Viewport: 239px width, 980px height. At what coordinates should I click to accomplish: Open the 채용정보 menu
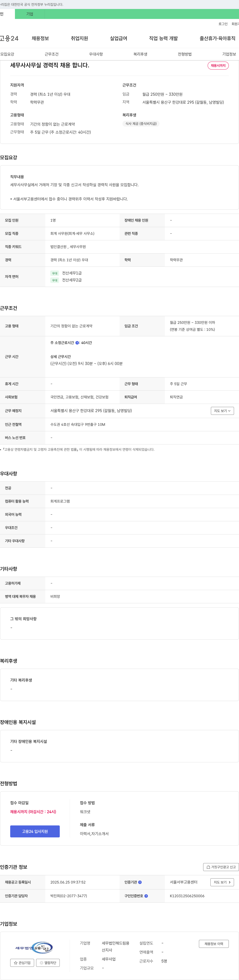click(40, 38)
